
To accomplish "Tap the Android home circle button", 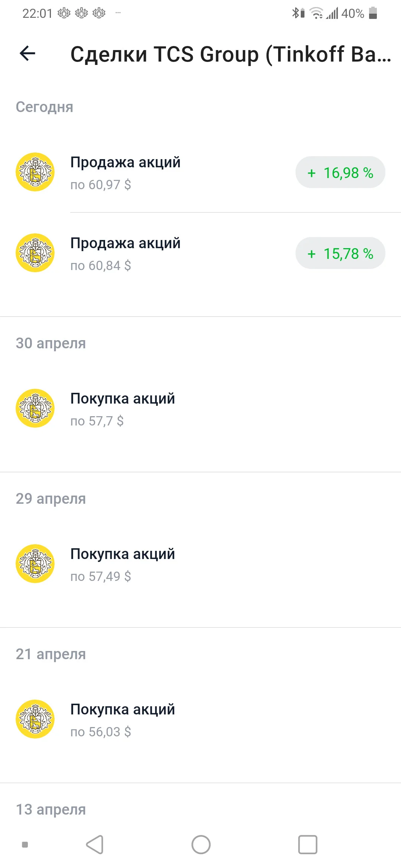I will pos(201,845).
